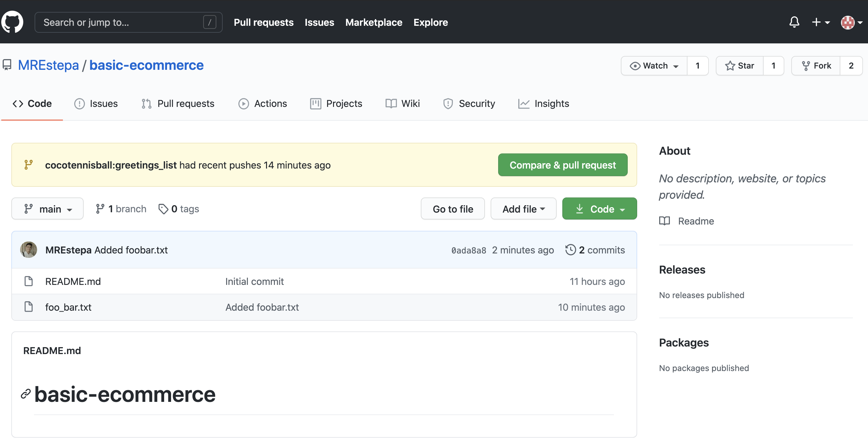
Task: Click the repository book icon next to MREstepa
Action: pos(7,65)
